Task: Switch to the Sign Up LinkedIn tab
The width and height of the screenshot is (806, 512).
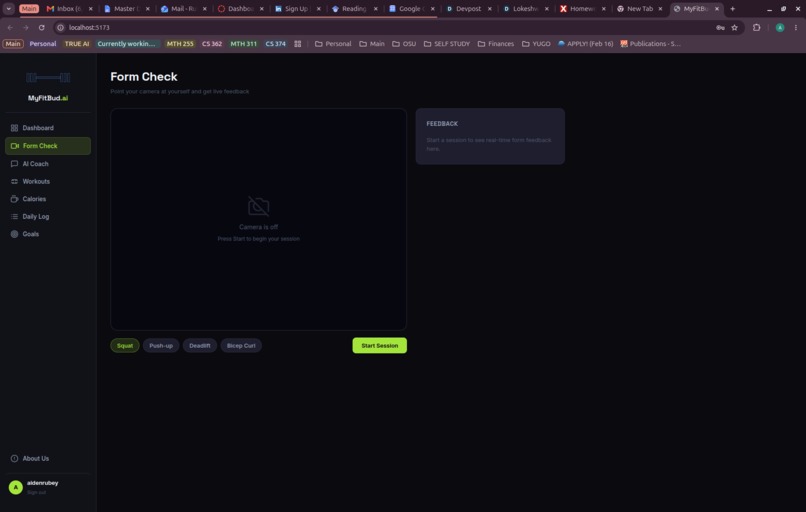Action: point(297,9)
